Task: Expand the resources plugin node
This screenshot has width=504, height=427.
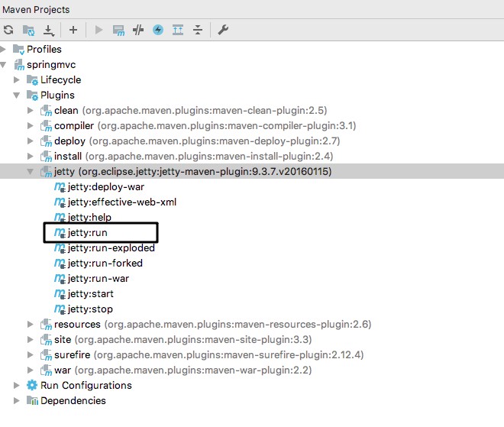Action: [x=31, y=324]
